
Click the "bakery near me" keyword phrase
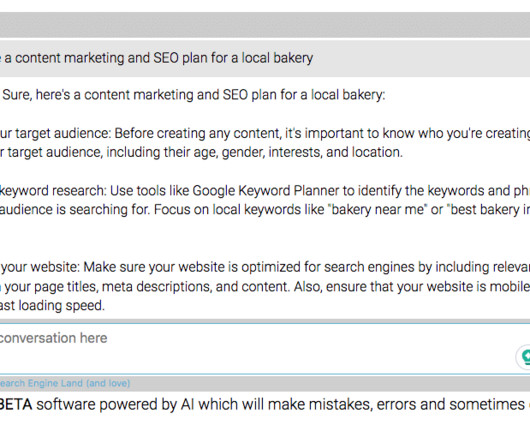click(x=377, y=210)
